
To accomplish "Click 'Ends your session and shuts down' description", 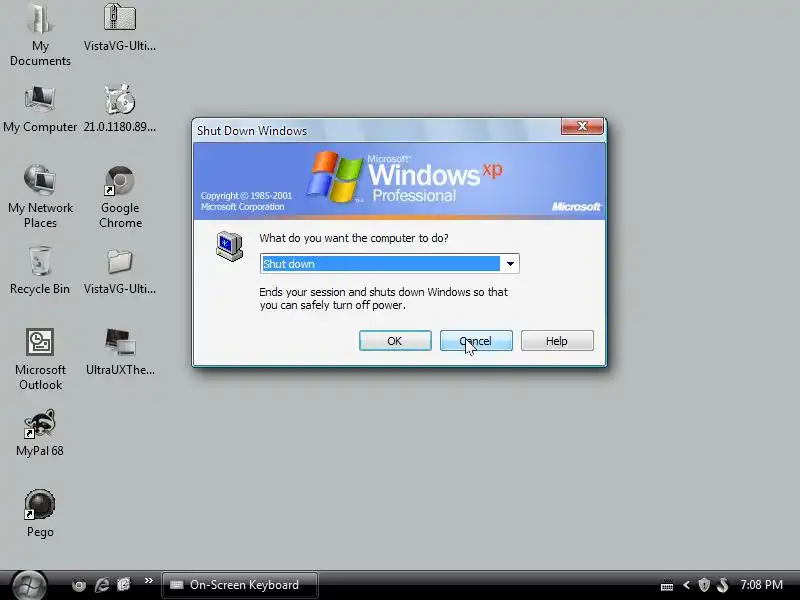I will pos(383,298).
